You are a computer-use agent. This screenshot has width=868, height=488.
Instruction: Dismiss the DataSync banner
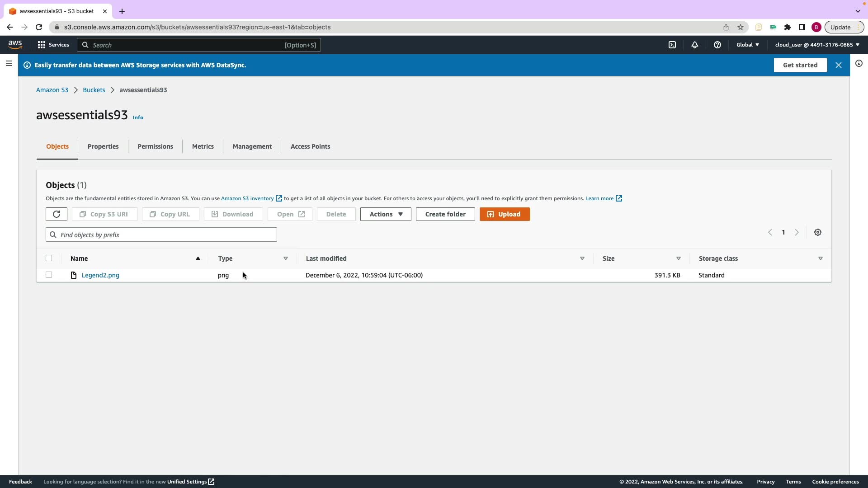tap(839, 65)
